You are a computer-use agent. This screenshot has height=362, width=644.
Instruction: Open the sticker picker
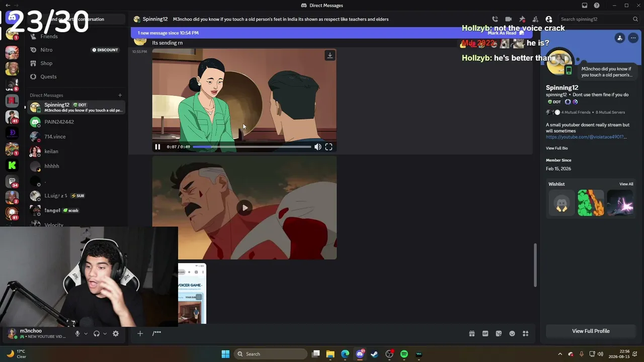tap(499, 333)
